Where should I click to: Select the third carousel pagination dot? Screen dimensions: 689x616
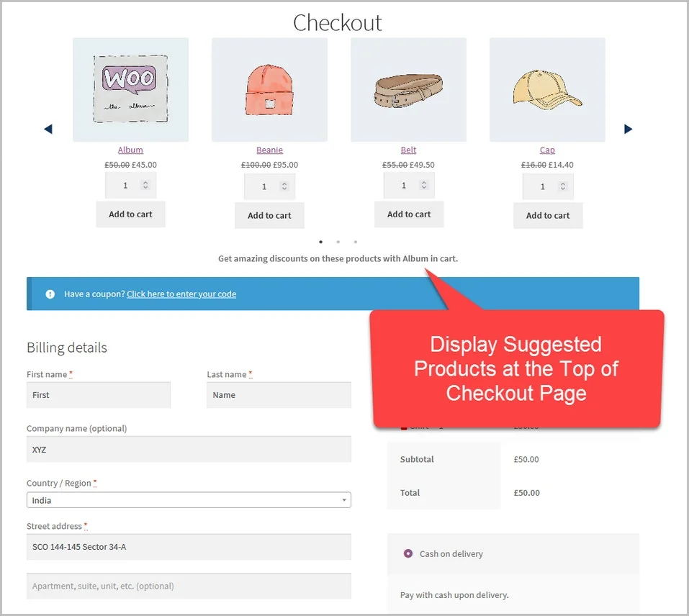pos(355,242)
